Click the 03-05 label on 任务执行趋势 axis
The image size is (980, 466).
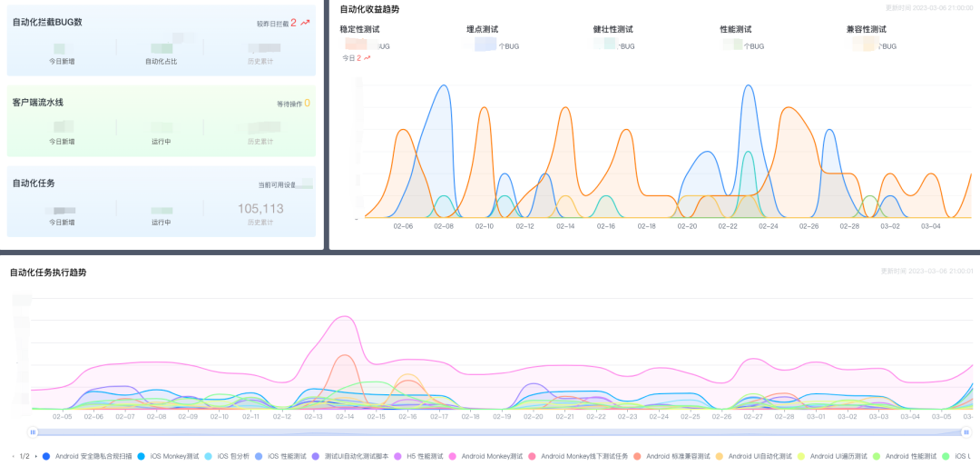[x=942, y=417]
